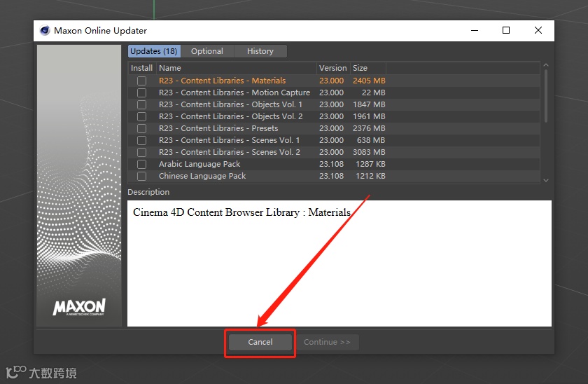Close the Maxon Online Updater window
Screen dimensions: 588x384
(x=538, y=30)
